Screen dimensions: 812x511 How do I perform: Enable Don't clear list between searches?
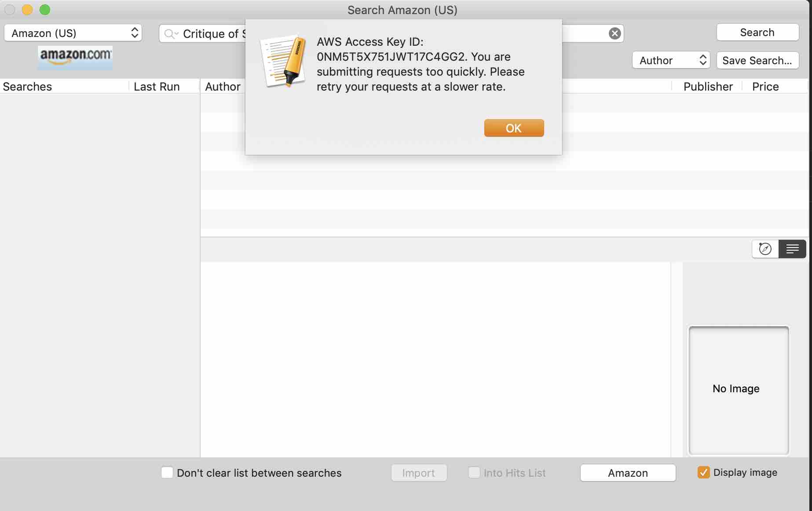167,473
